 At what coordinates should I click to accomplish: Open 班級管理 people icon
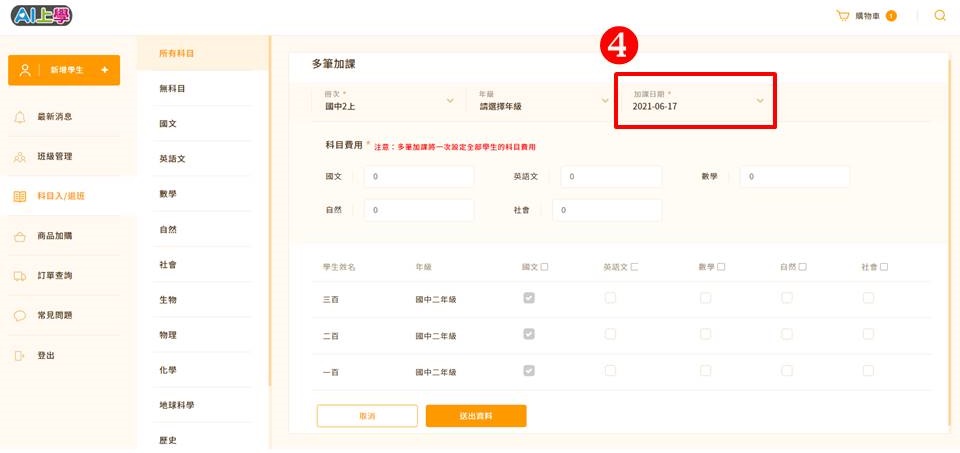20,157
